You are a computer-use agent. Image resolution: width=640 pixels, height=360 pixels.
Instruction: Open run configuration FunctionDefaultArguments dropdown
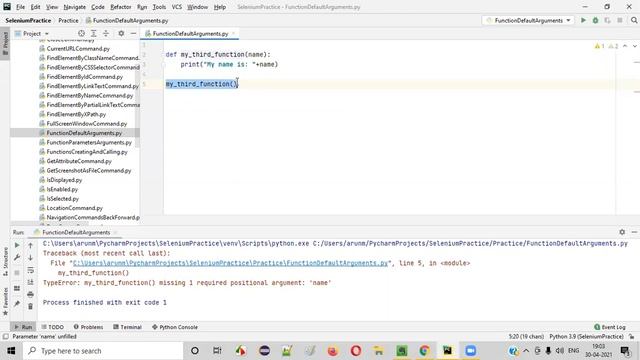529,20
